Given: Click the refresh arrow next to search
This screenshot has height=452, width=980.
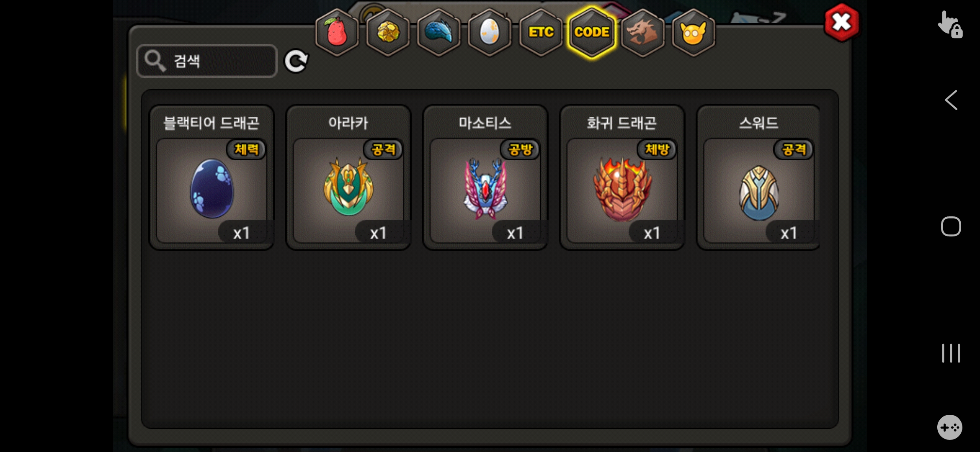Looking at the screenshot, I should point(296,62).
